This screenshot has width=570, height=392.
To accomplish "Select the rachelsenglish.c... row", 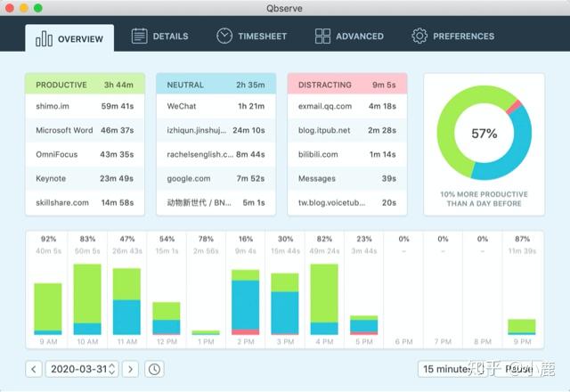I will click(216, 154).
